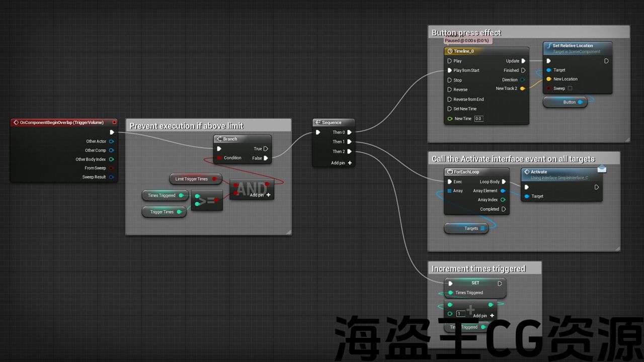
Task: Click the ForEachLoop Array Element pin
Action: (x=503, y=191)
